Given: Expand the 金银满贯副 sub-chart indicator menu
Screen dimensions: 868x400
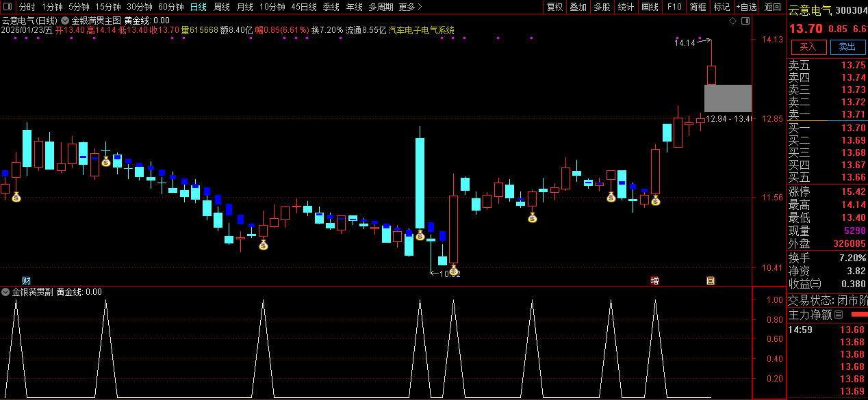Looking at the screenshot, I should [6, 292].
